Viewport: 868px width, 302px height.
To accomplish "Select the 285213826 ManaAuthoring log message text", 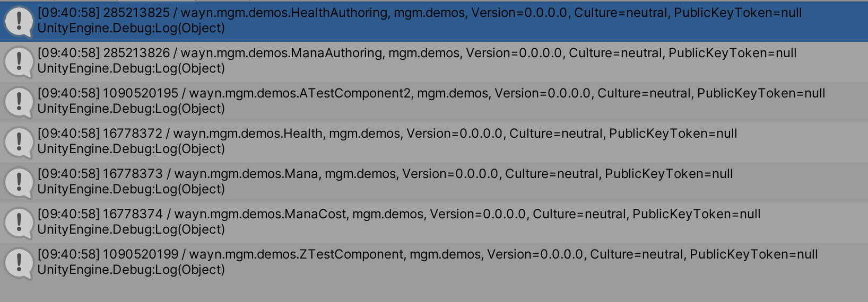I will click(x=416, y=53).
